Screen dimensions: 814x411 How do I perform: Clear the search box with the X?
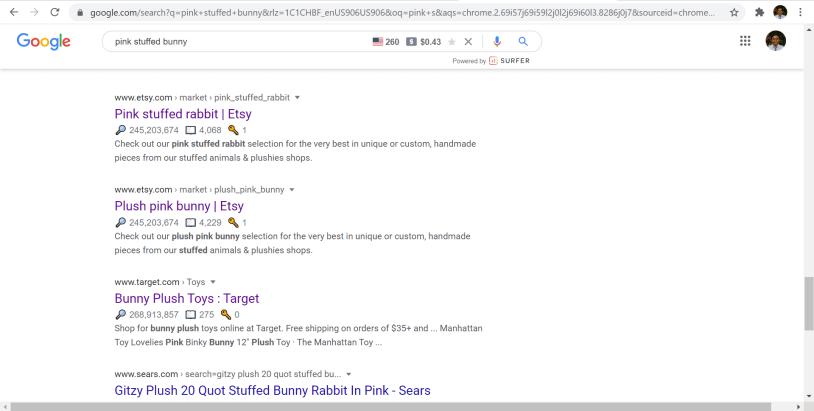point(468,42)
